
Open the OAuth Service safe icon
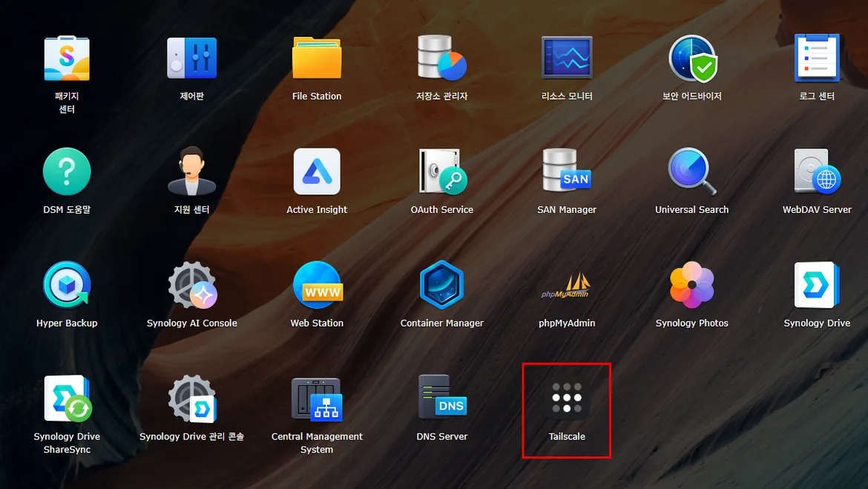(442, 171)
